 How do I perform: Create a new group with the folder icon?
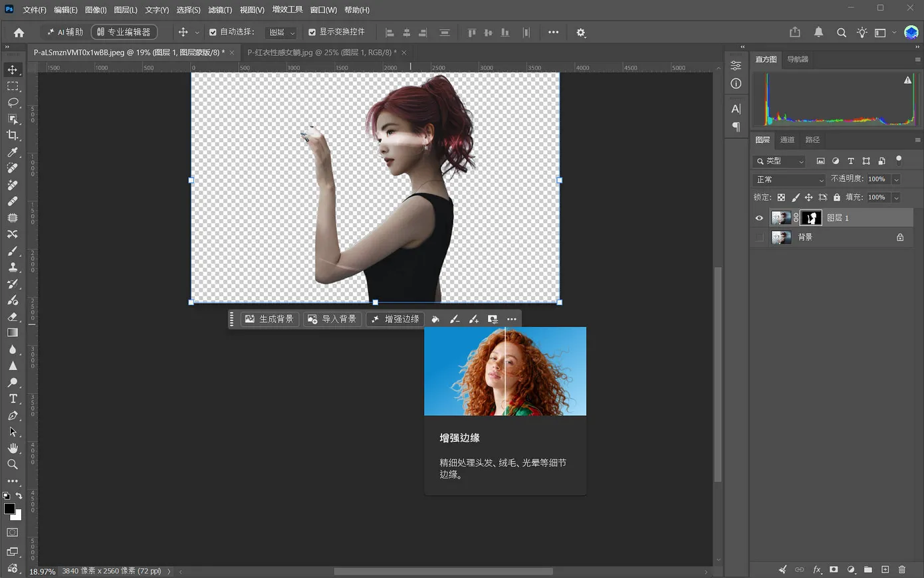pos(868,569)
